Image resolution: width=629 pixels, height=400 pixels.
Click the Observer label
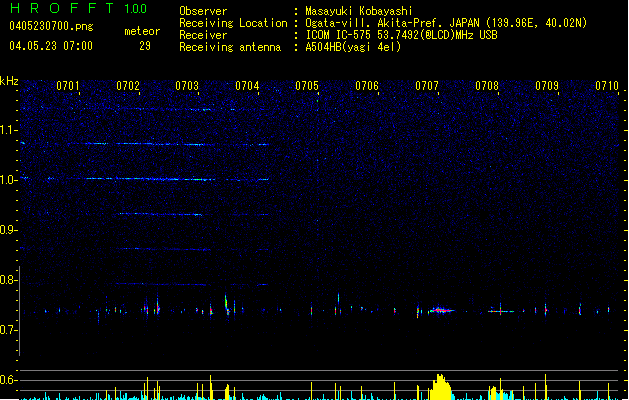click(203, 11)
